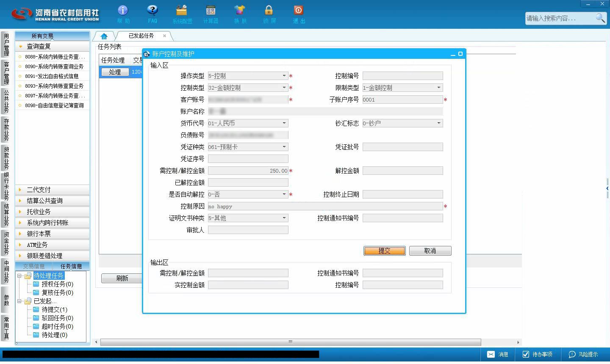Collapse the 查询查复 menu group

(52, 46)
